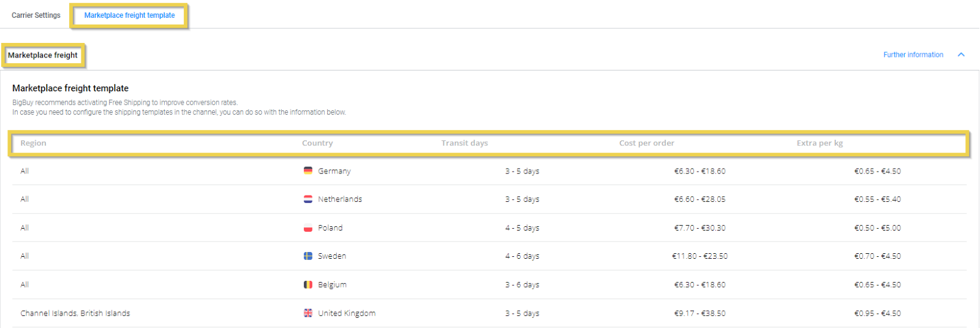Click the Marketplace freight section header

(43, 55)
